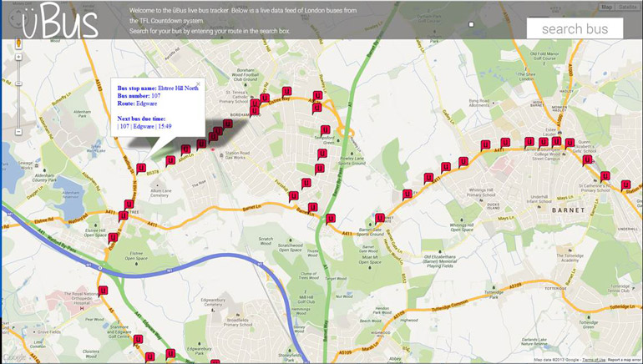The width and height of the screenshot is (643, 364).
Task: Open the Terms of Use link
Action: click(595, 360)
